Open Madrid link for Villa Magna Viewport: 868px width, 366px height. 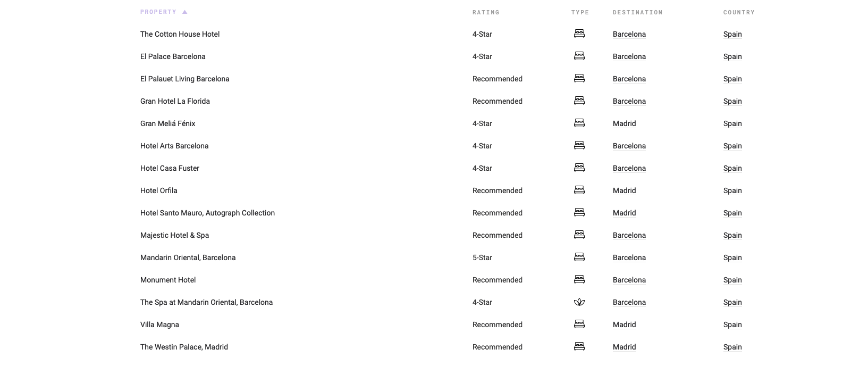click(624, 325)
